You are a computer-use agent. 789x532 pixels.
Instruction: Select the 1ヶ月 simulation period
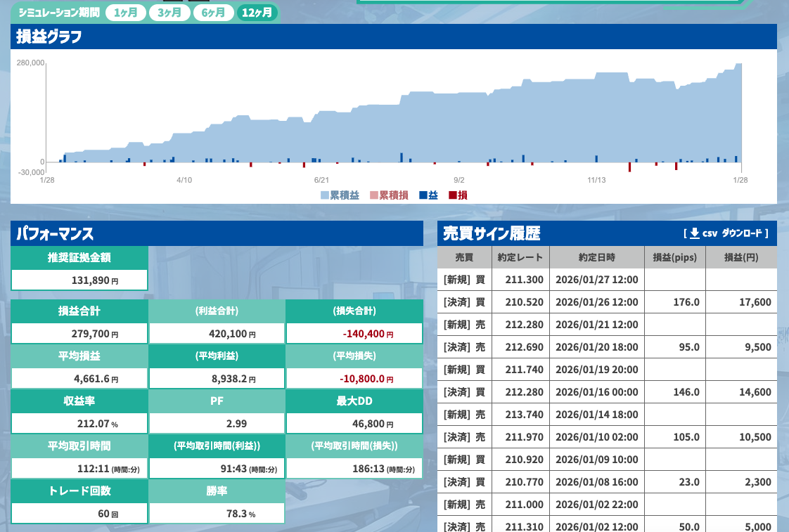tap(125, 12)
